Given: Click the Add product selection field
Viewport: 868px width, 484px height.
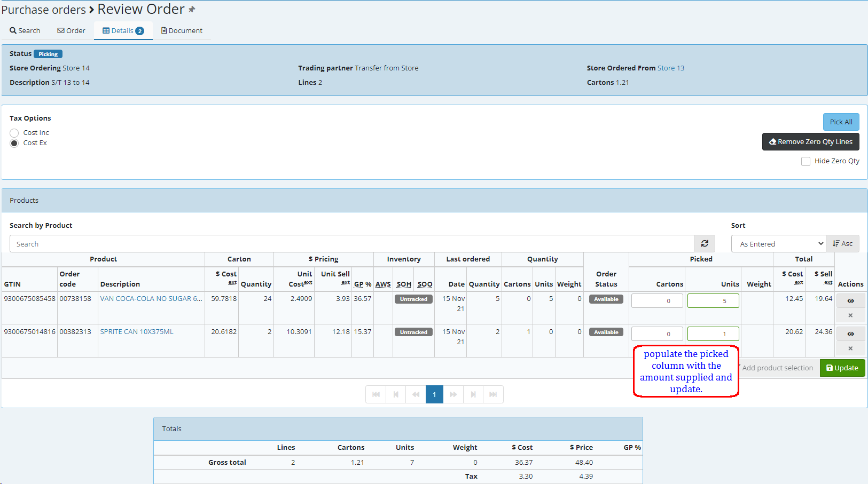Looking at the screenshot, I should (x=779, y=368).
